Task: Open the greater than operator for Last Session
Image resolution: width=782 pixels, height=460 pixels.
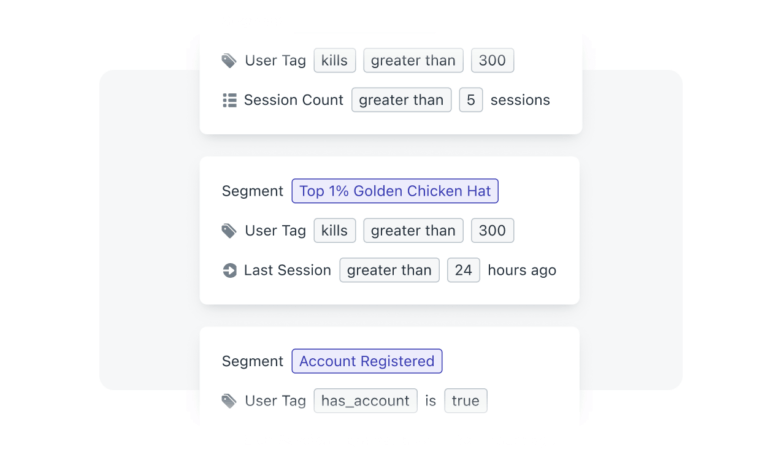Action: 390,270
